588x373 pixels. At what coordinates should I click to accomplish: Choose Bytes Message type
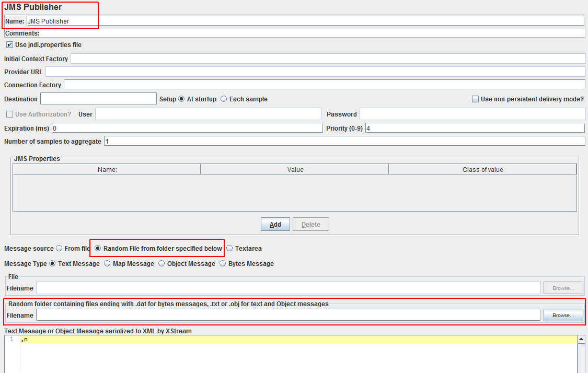pos(223,264)
